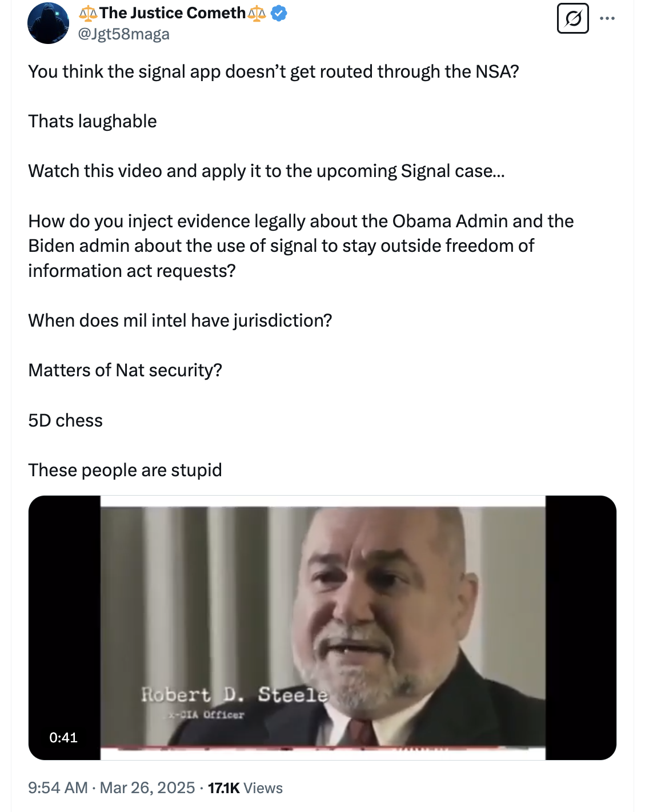Screen dimensions: 649x812
Task: Click the red video progress bar
Action: 323,747
